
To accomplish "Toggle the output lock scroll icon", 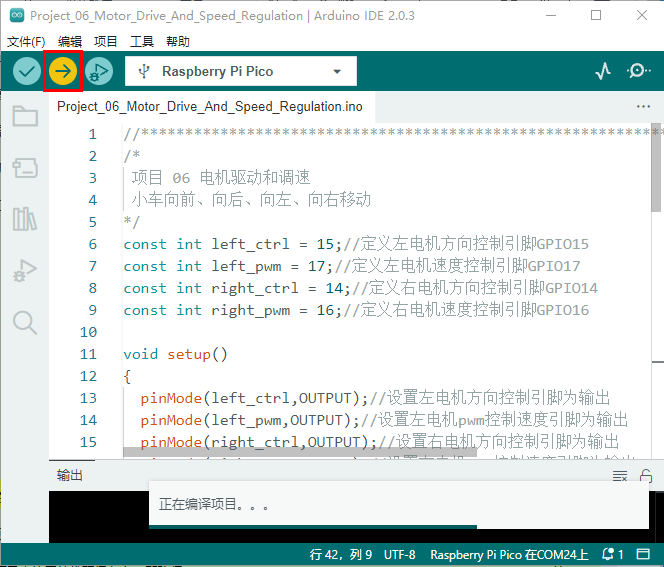I will click(x=646, y=476).
